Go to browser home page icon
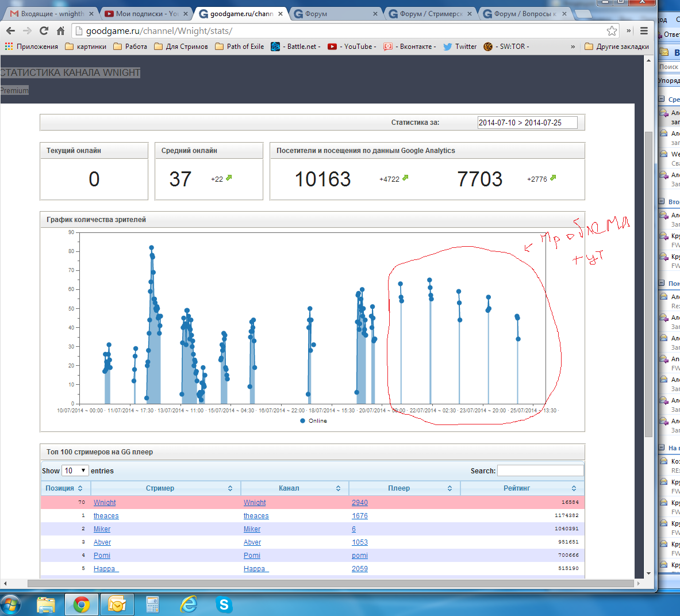The height and width of the screenshot is (616, 680). point(60,31)
